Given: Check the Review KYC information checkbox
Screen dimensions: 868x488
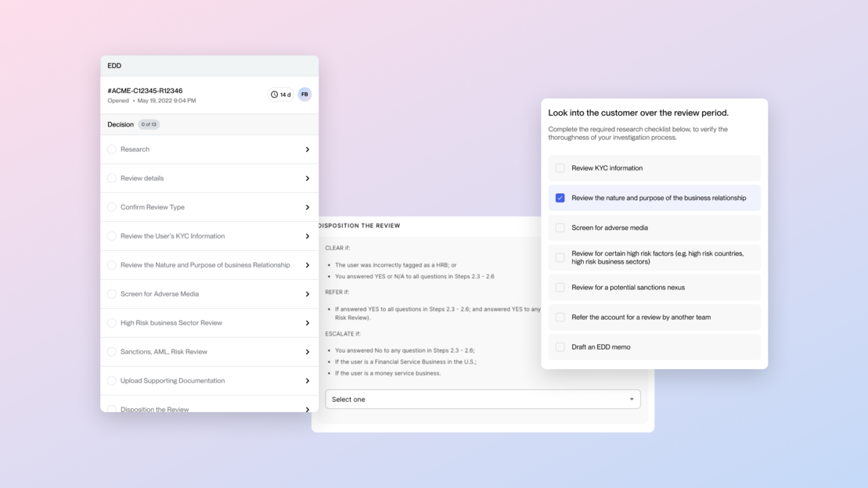Looking at the screenshot, I should click(560, 168).
